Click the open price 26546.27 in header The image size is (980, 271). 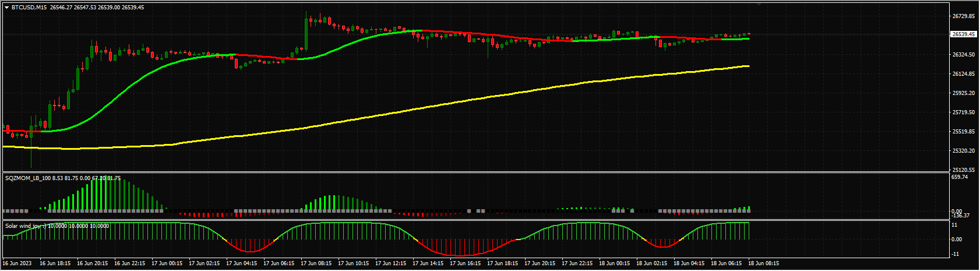click(x=61, y=8)
